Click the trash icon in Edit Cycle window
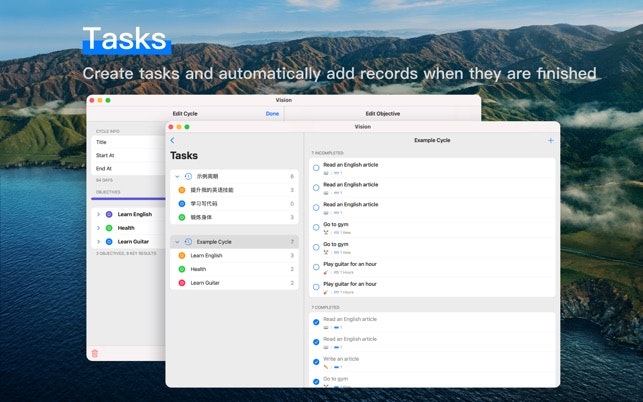643x402 pixels. [x=95, y=353]
